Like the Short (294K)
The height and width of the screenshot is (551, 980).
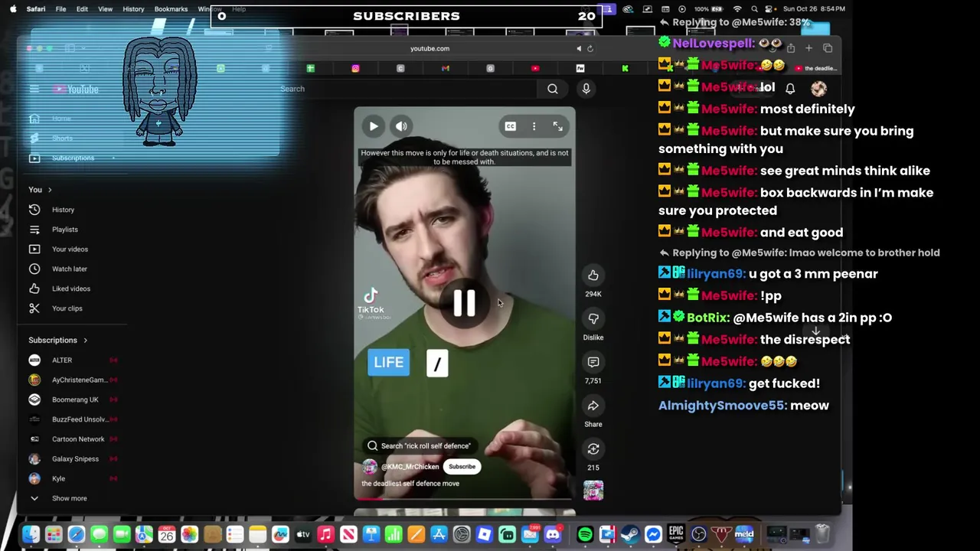pyautogui.click(x=593, y=275)
